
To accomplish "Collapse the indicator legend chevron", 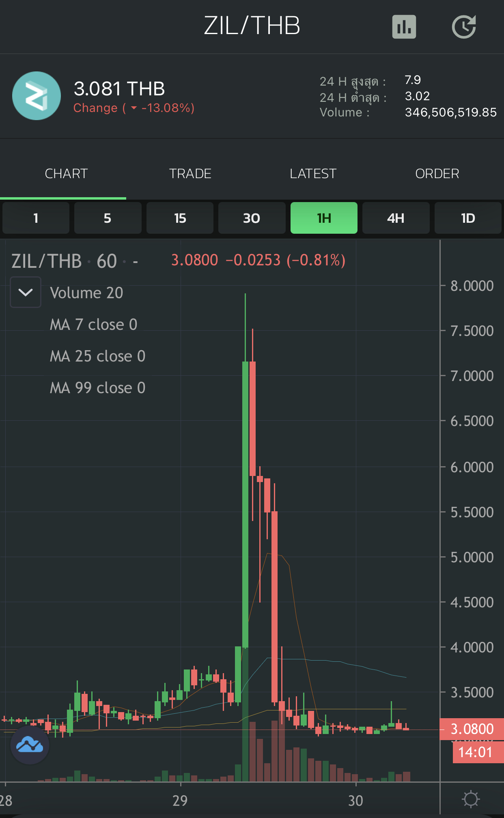I will click(x=26, y=292).
